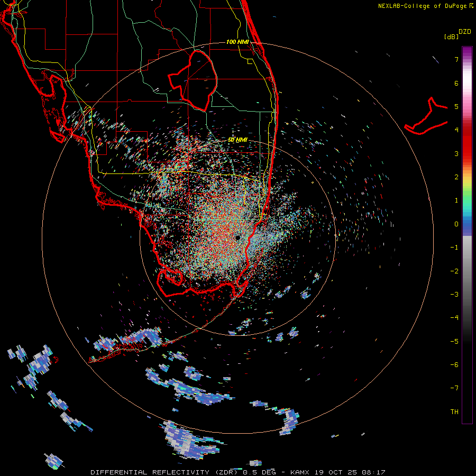476x476 pixels.
Task: Click the 19 OCT 25 08:17 timestamp
Action: point(350,472)
